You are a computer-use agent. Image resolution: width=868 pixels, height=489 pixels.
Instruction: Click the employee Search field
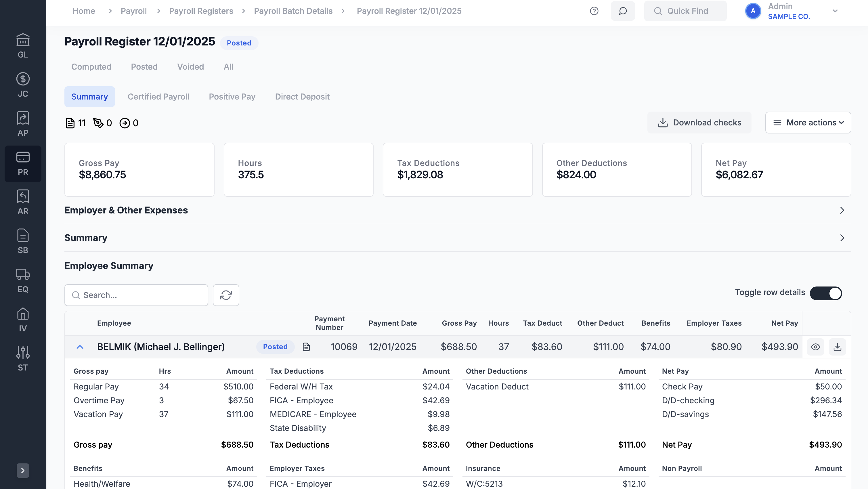[x=136, y=295]
